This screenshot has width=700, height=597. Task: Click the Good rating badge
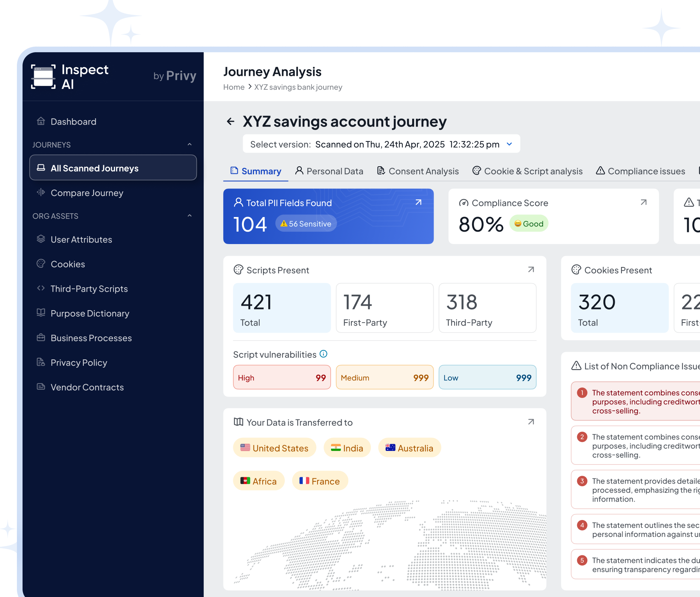pos(529,224)
